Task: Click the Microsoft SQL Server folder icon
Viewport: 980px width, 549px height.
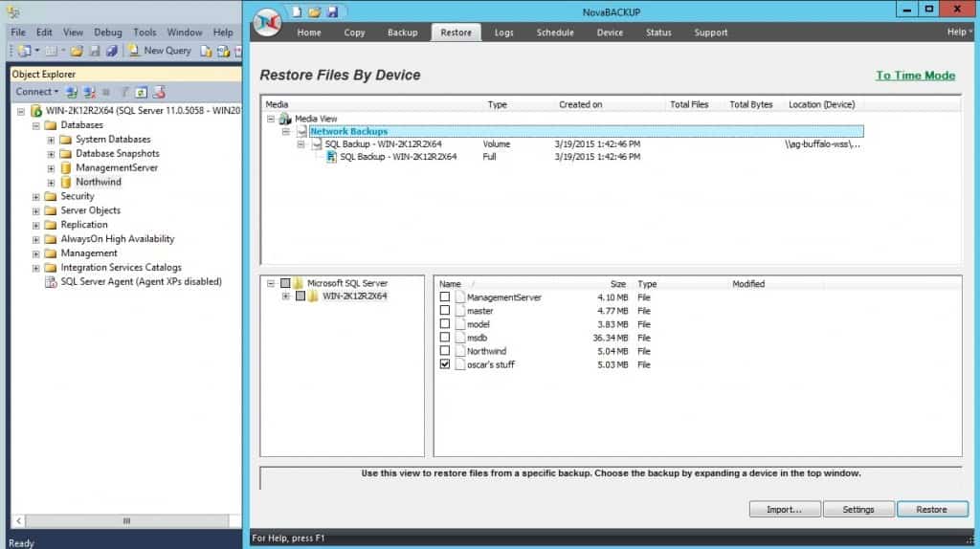Action: [x=300, y=283]
